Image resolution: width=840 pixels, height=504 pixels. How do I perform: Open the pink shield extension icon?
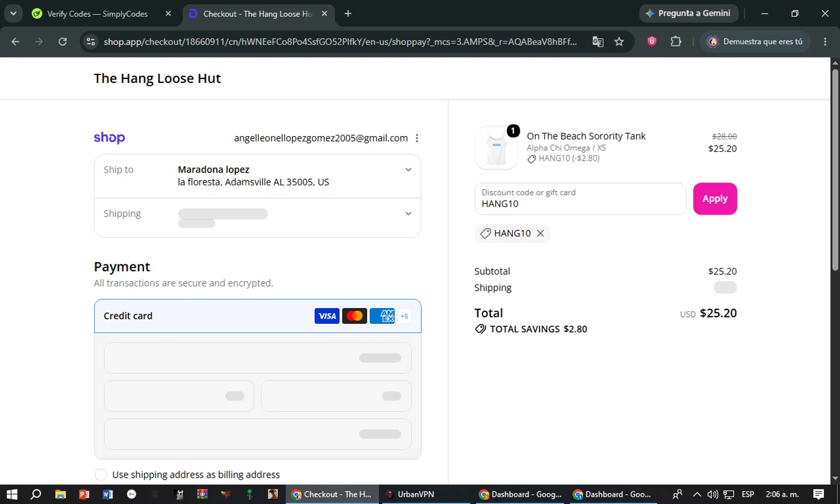point(652,41)
